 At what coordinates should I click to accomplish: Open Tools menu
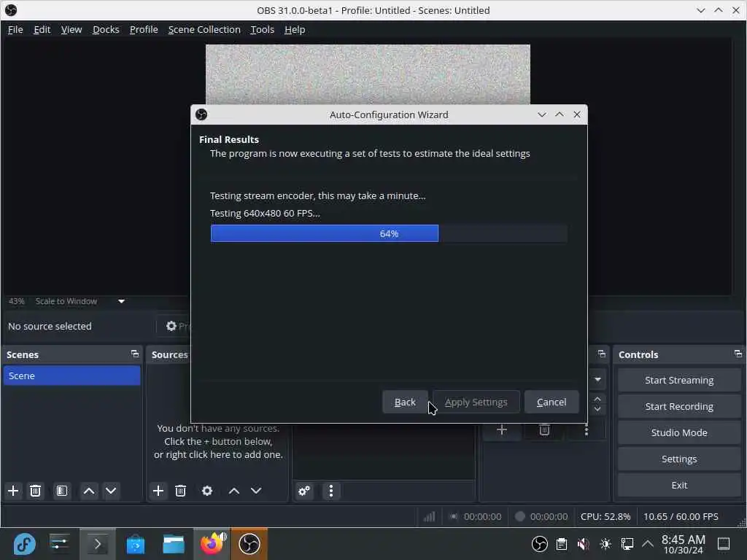coord(262,29)
